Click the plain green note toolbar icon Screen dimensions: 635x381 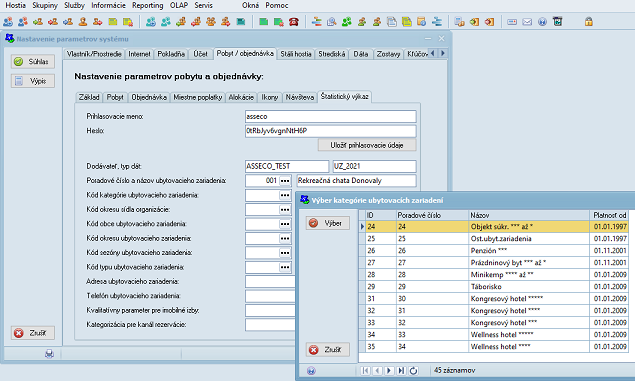(x=264, y=22)
